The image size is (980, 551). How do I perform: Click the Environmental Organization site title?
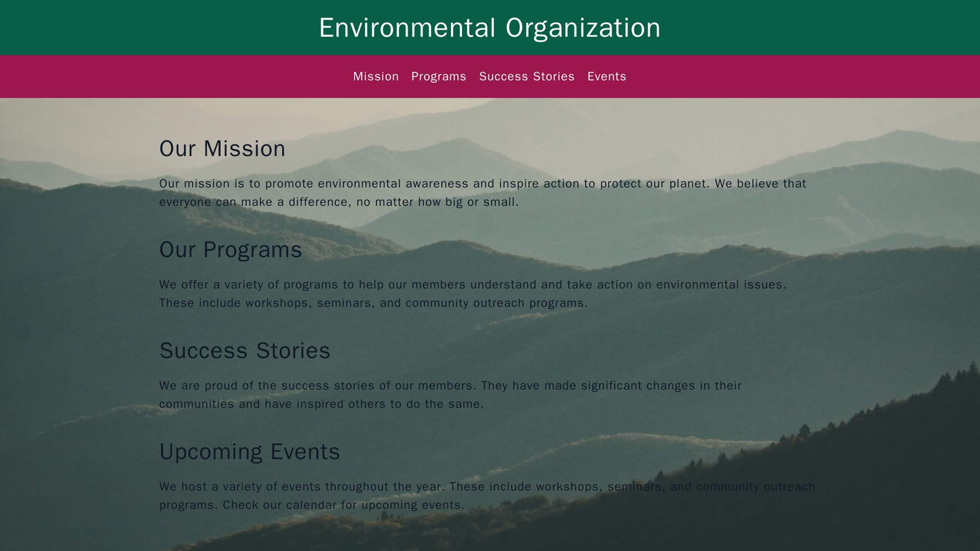coord(490,28)
